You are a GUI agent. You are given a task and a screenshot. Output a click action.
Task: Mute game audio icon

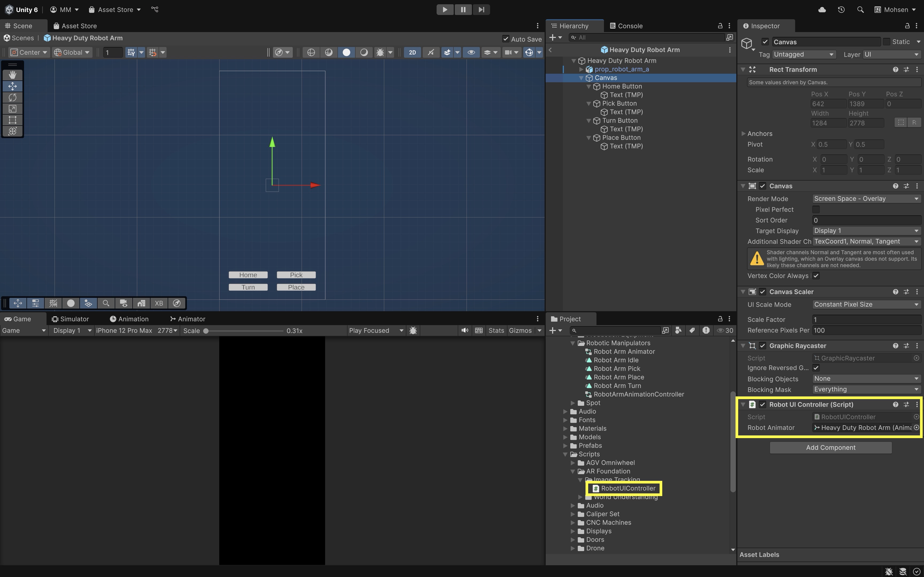(464, 330)
